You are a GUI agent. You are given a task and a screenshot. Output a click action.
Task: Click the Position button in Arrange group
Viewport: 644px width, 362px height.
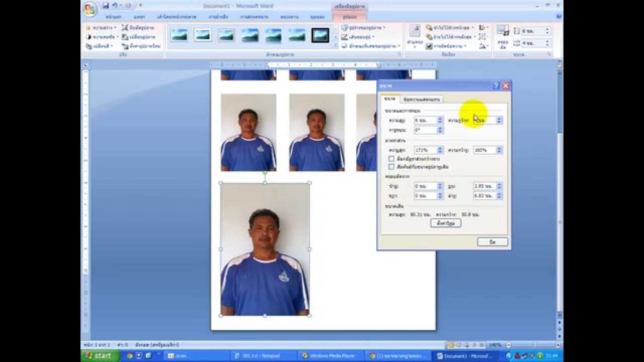pyautogui.click(x=415, y=36)
